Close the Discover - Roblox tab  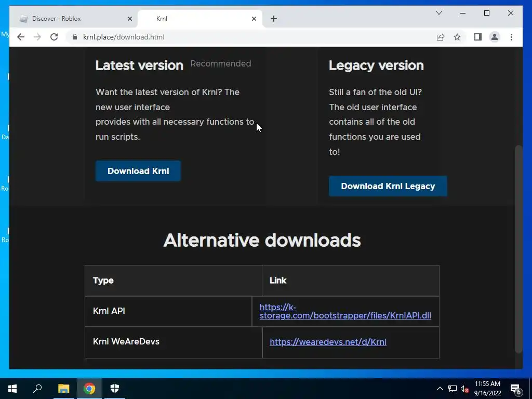129,19
